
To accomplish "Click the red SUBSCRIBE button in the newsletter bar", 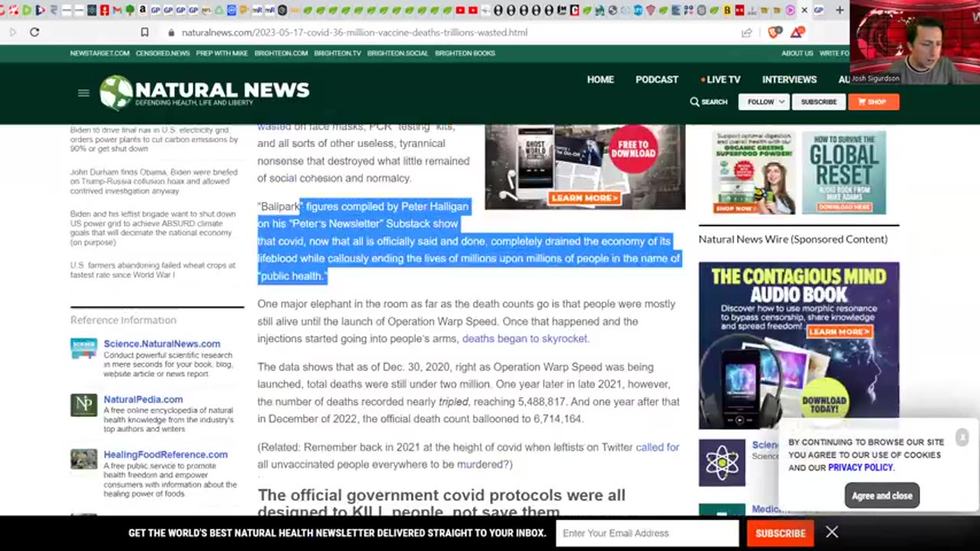I will coord(780,533).
